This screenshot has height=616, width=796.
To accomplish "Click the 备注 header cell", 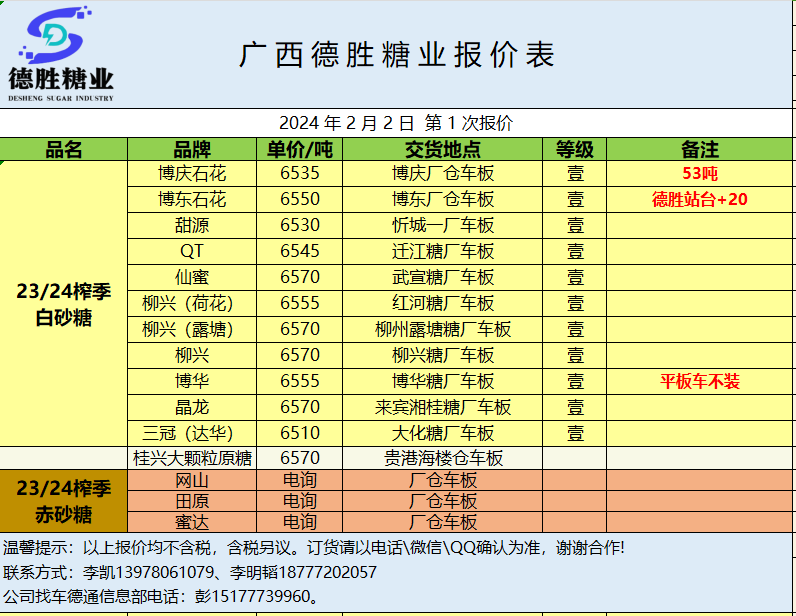I will point(700,149).
